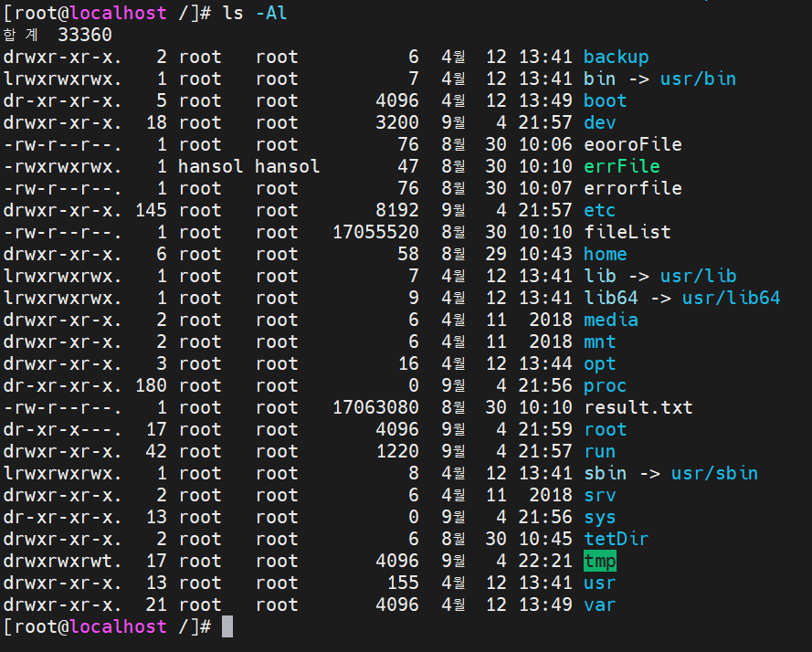The image size is (812, 652).
Task: Select the size '58' of home
Action: (x=408, y=254)
